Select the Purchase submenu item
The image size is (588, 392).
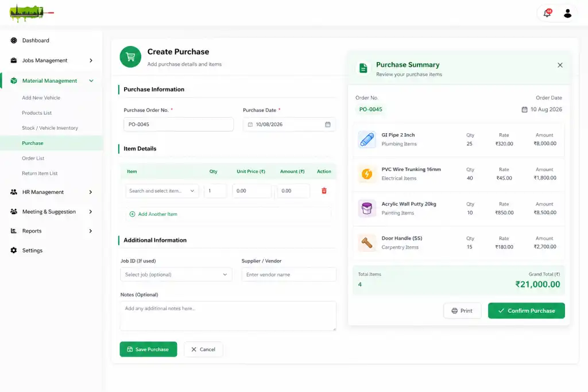coord(51,143)
